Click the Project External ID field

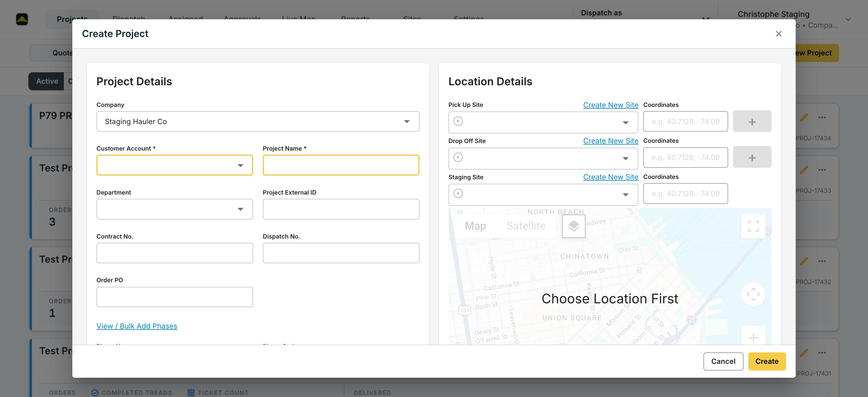pos(341,209)
